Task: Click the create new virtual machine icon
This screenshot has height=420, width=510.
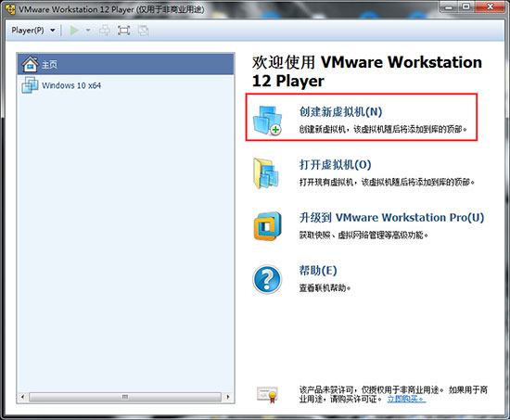Action: click(267, 120)
